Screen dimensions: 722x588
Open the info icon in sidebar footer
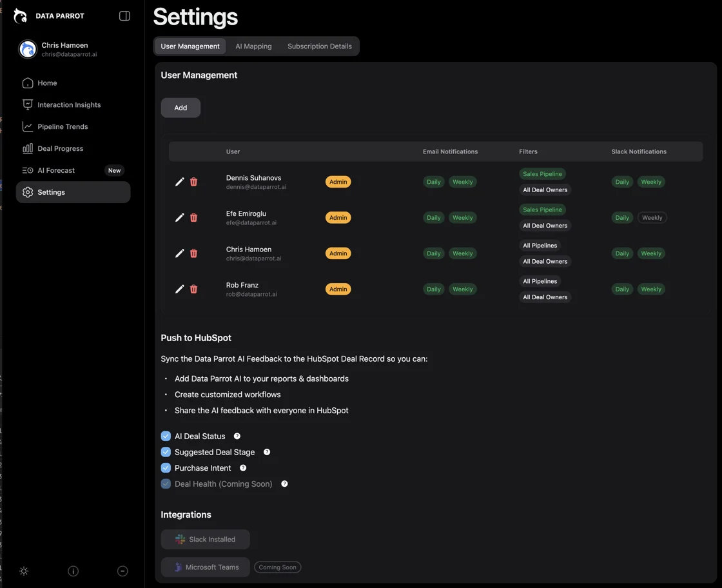[73, 571]
